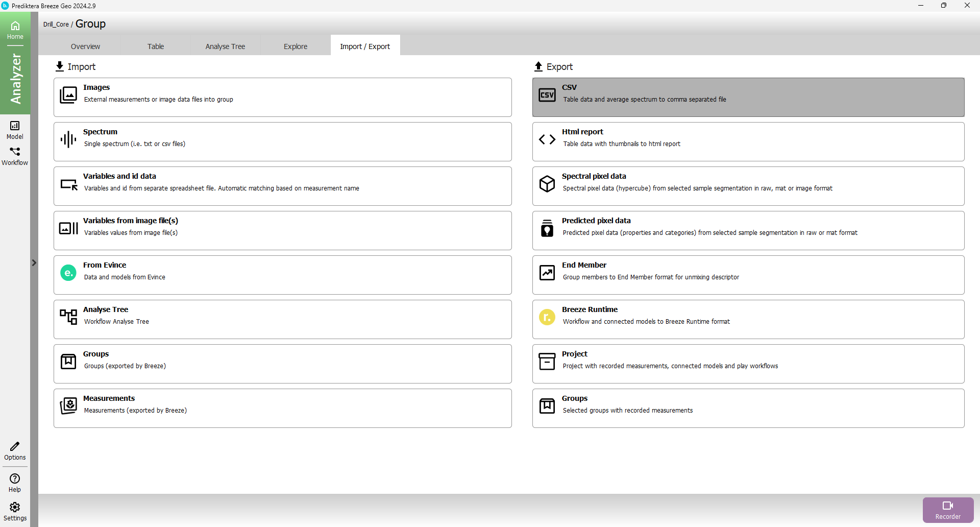Open the Help question mark icon
Viewport: 980px width, 527px height.
click(x=15, y=482)
